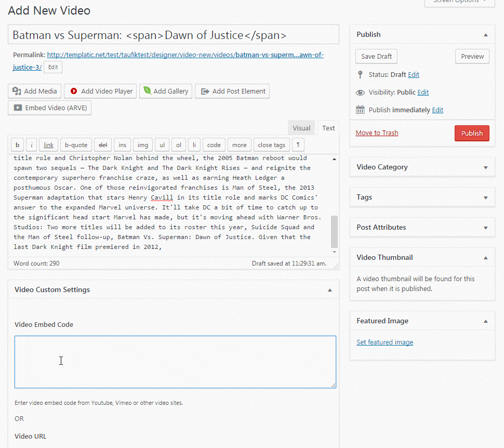Insert the more tag
The image size is (504, 448).
pyautogui.click(x=240, y=144)
